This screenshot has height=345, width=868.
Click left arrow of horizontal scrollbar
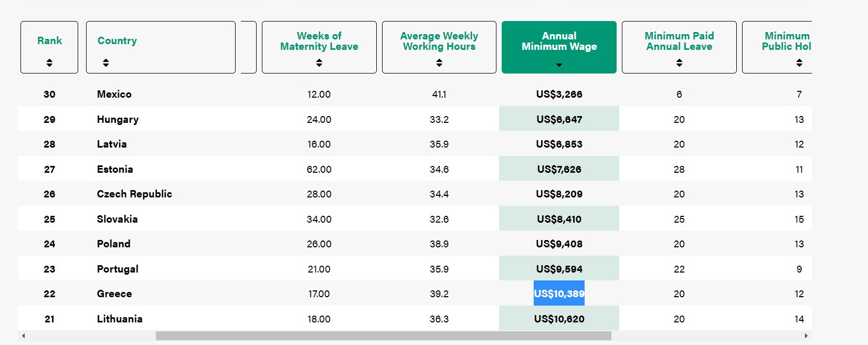tap(23, 336)
